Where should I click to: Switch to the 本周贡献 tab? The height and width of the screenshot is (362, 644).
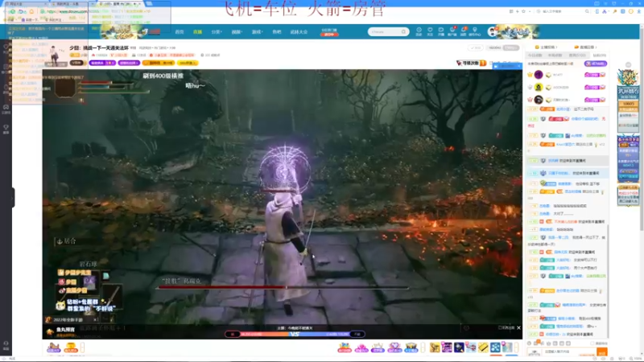pos(555,56)
